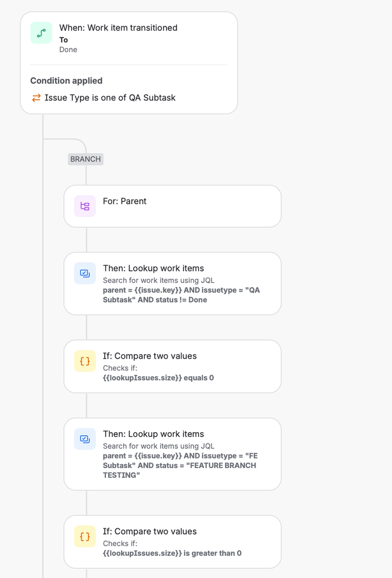Click the BRANCH label tag
Viewport: 392px width, 578px height.
click(x=85, y=159)
